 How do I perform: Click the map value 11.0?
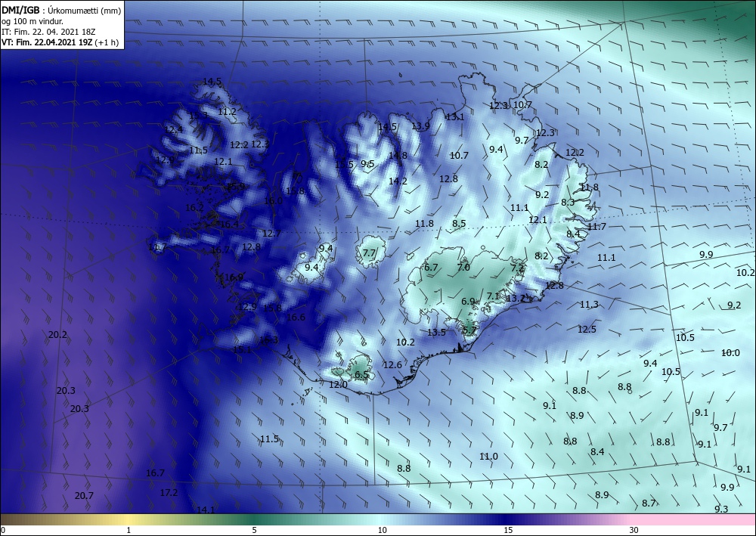click(488, 456)
